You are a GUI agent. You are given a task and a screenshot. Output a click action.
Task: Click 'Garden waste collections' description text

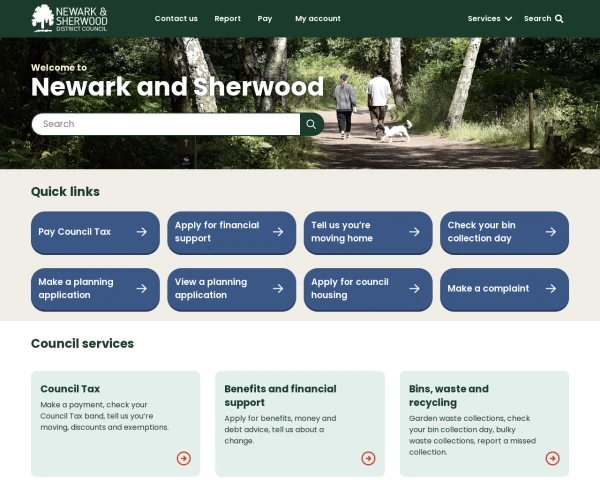click(x=472, y=435)
